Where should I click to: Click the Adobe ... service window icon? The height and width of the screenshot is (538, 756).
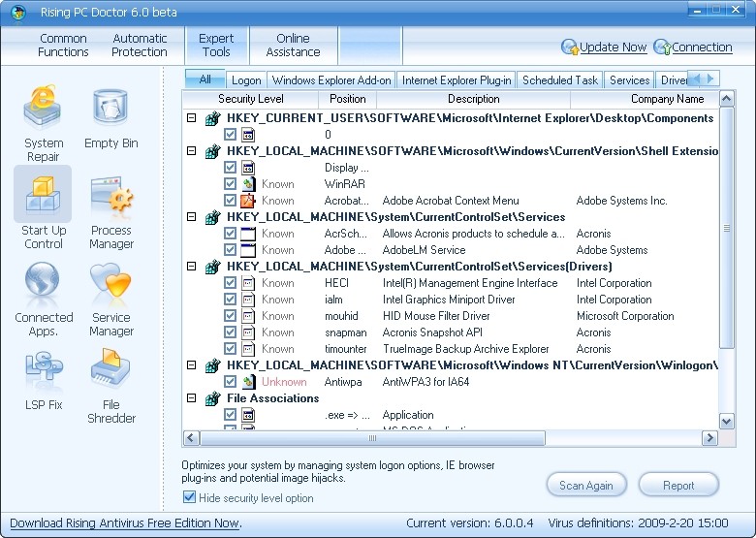(x=248, y=250)
